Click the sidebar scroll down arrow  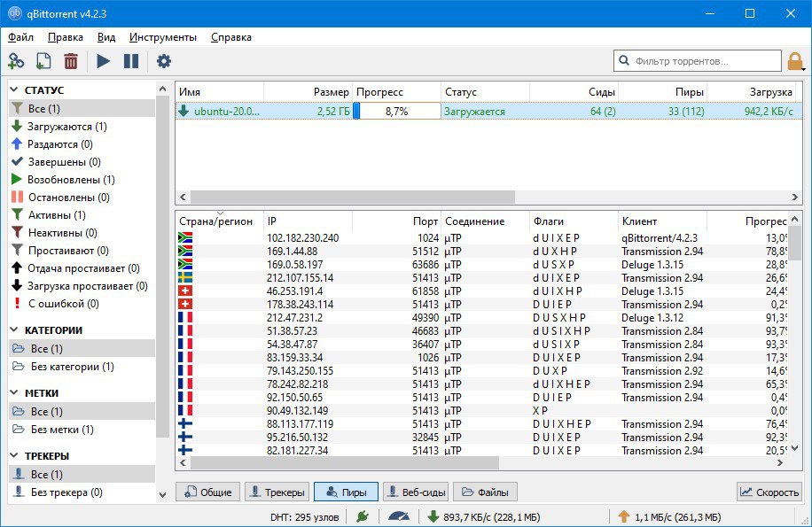point(162,494)
